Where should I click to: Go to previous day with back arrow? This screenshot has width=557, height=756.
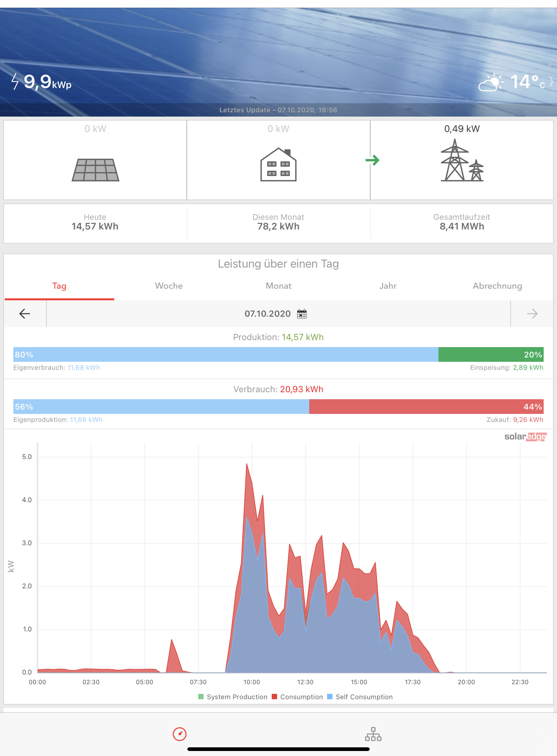25,314
